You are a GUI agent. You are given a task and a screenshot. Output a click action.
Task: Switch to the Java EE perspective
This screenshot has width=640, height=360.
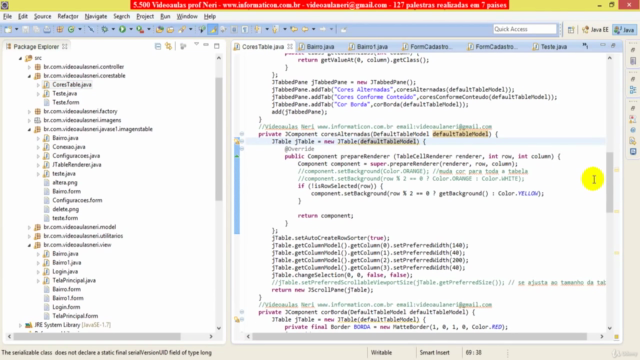tap(595, 29)
